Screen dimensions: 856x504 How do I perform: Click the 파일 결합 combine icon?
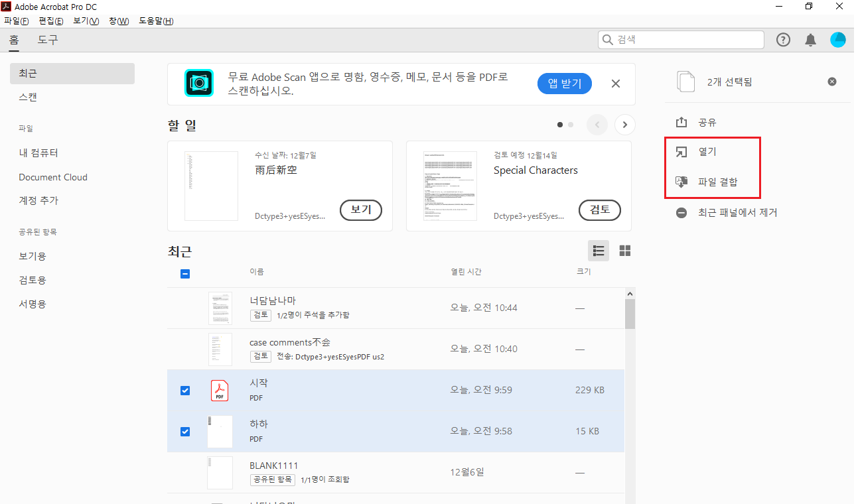(x=681, y=182)
